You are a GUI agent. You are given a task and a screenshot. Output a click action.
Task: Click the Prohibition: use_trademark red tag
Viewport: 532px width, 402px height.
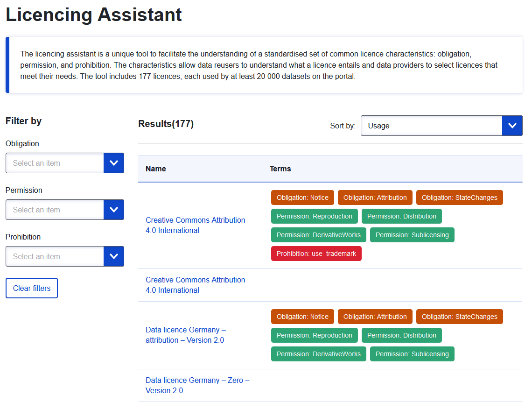pyautogui.click(x=316, y=254)
